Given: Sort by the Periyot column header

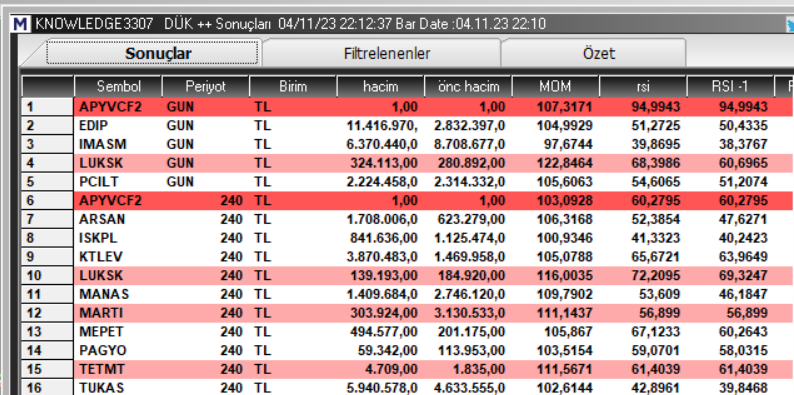Looking at the screenshot, I should point(206,87).
